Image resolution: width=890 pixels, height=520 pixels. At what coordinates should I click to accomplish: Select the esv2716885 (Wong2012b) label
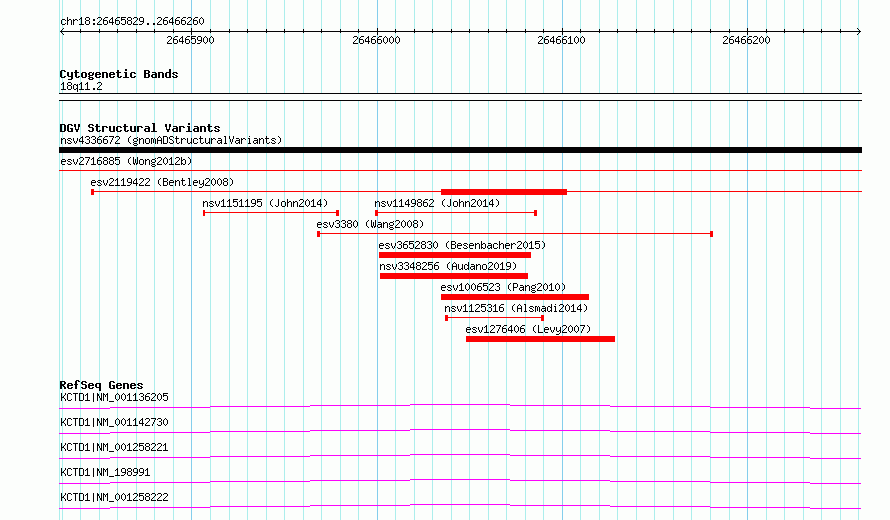pyautogui.click(x=126, y=161)
